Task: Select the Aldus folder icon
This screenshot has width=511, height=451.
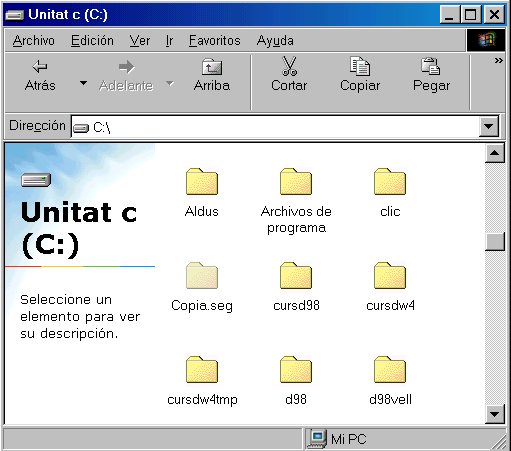Action: coord(202,182)
